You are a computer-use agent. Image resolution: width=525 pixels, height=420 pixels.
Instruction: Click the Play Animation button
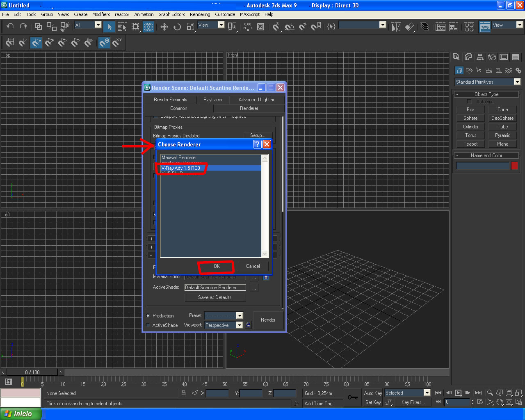pyautogui.click(x=458, y=393)
